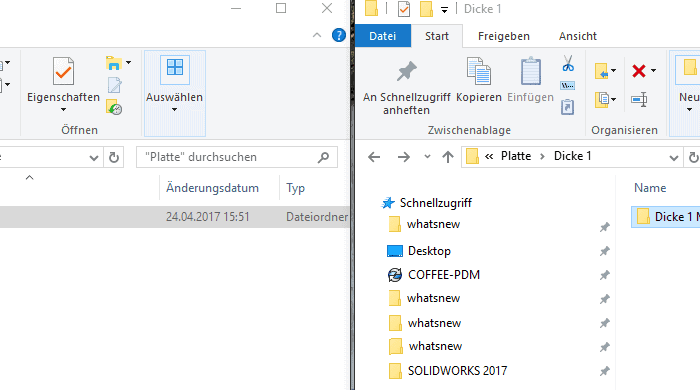
Task: Click the Pfad kopieren icon
Action: click(x=567, y=86)
